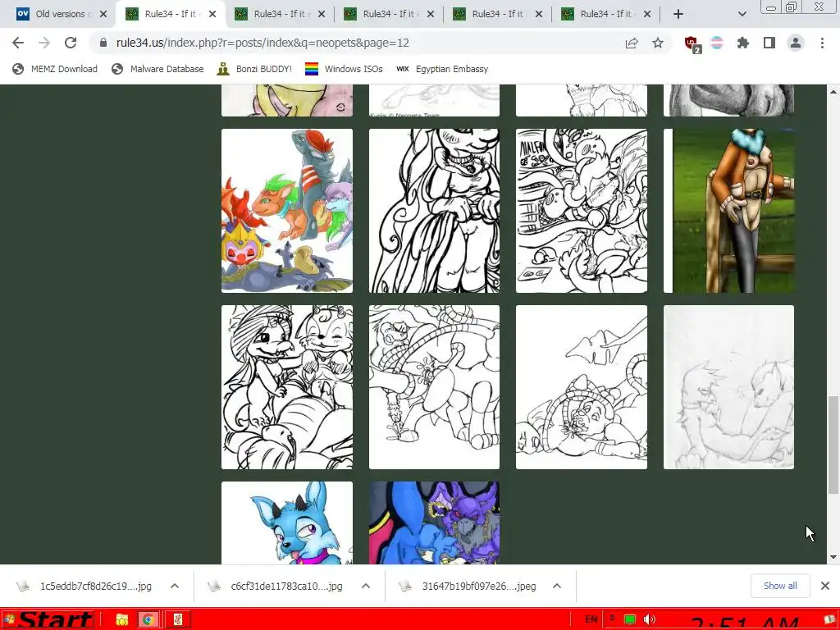Click the address bar URL field
The width and height of the screenshot is (840, 630).
[262, 43]
